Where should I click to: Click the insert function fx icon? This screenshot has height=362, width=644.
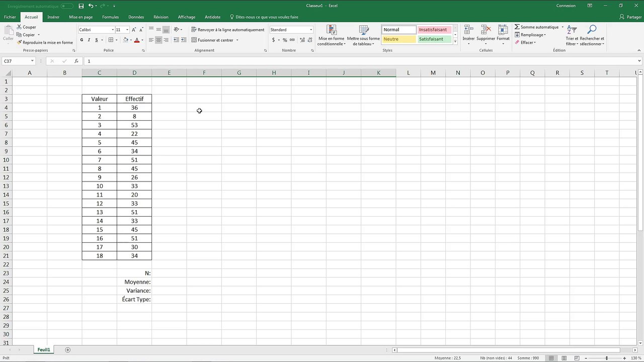pyautogui.click(x=76, y=61)
